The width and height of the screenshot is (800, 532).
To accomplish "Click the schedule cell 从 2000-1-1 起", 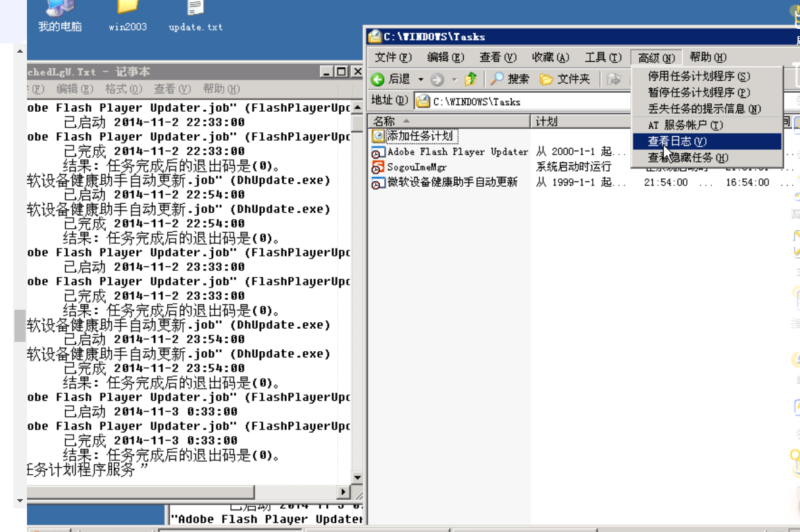I will (x=581, y=152).
